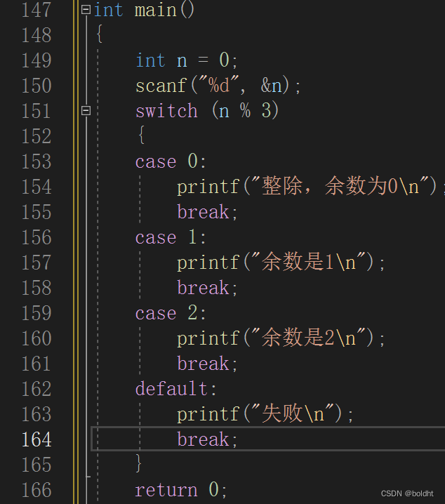The width and height of the screenshot is (445, 504).
Task: Click line number 155 in gutter
Action: pos(36,212)
